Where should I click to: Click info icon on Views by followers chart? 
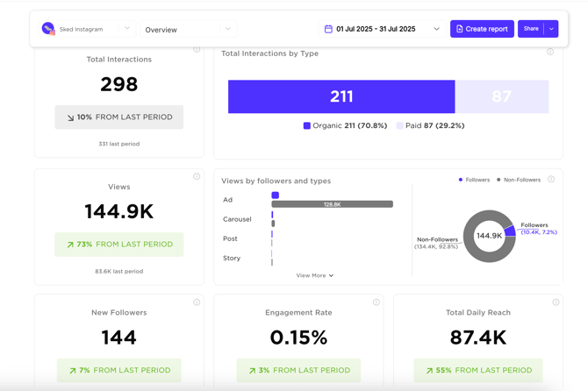551,179
